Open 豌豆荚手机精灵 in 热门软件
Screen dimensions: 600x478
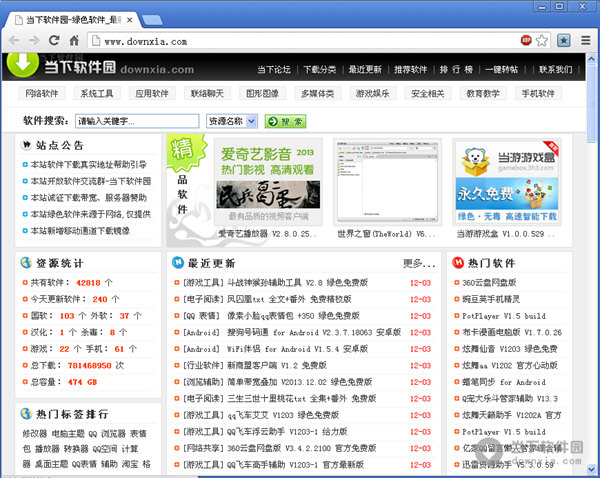491,299
